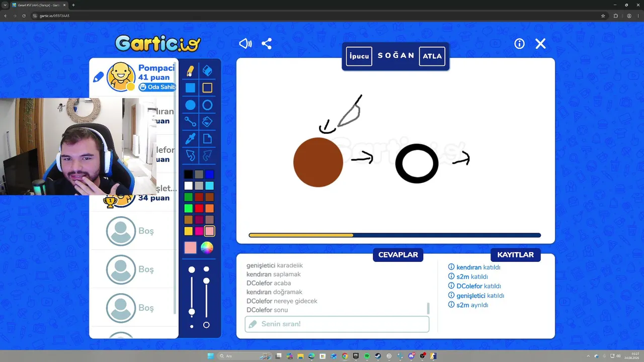The image size is (644, 362).
Task: Redo the drawing stroke
Action: coord(207,156)
